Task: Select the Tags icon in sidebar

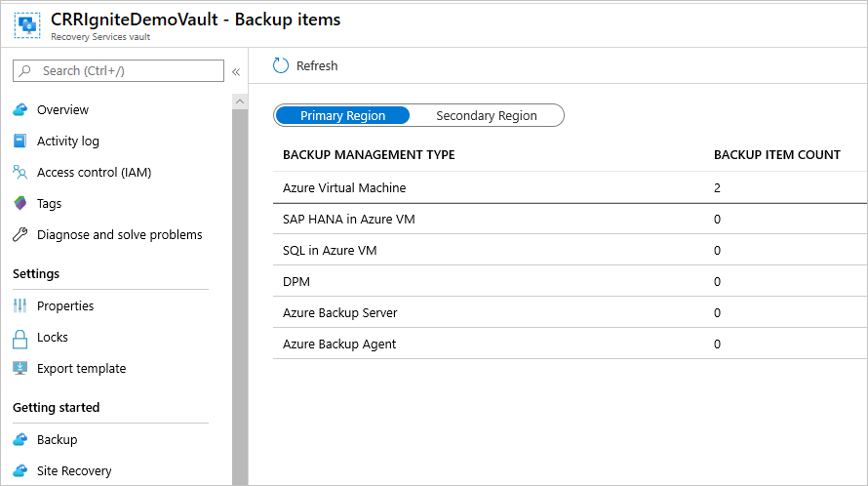Action: (20, 204)
